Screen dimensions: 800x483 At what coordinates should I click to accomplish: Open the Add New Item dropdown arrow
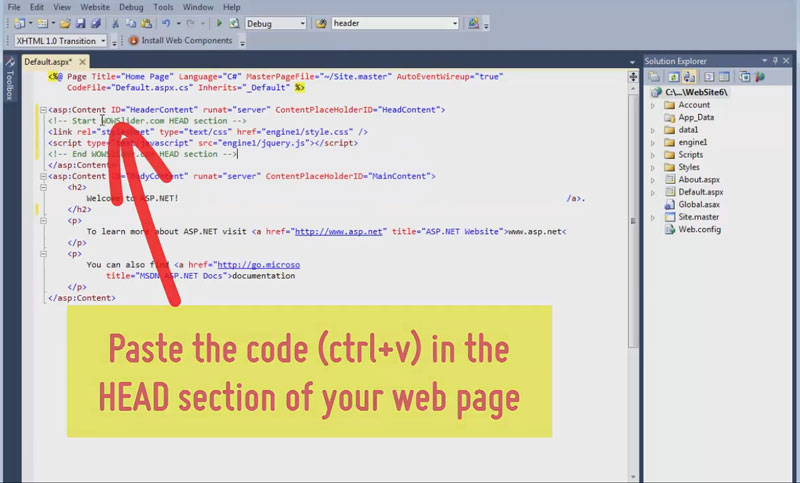(x=53, y=23)
